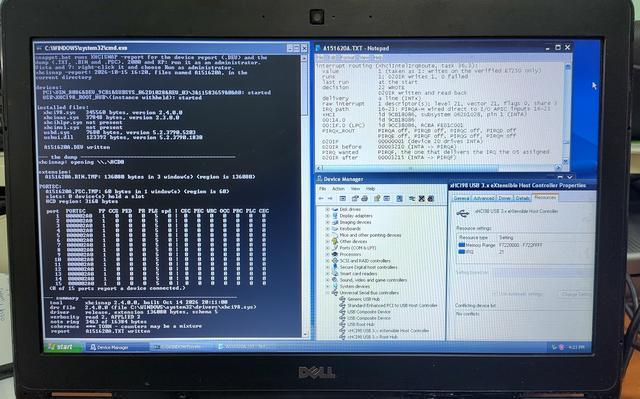Expand the Disk drives node
This screenshot has width=640, height=399.
[x=327, y=209]
